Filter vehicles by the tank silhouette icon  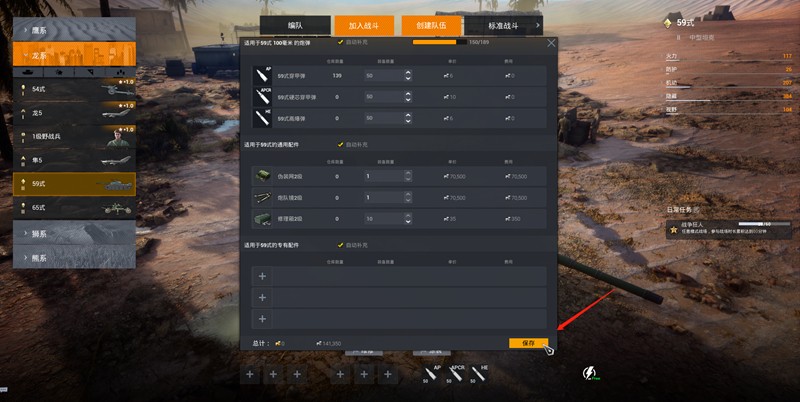(28, 72)
